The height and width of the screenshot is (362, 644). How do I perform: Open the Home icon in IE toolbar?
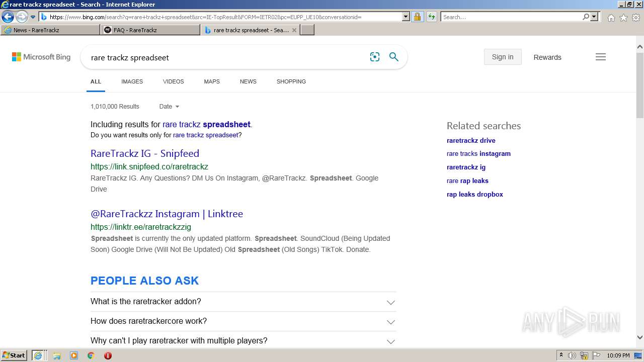point(611,18)
